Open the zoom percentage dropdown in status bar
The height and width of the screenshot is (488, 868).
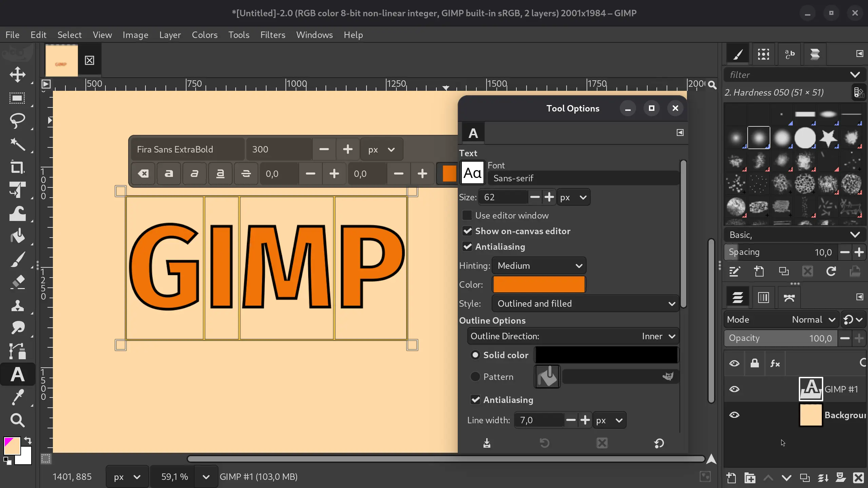coord(206,477)
